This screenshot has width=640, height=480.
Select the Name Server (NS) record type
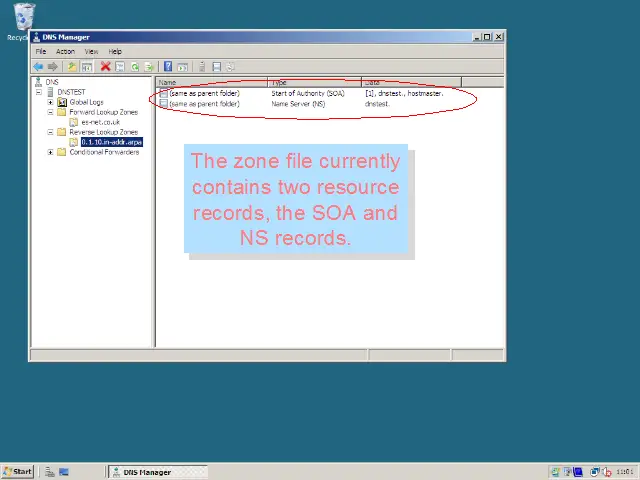point(298,104)
